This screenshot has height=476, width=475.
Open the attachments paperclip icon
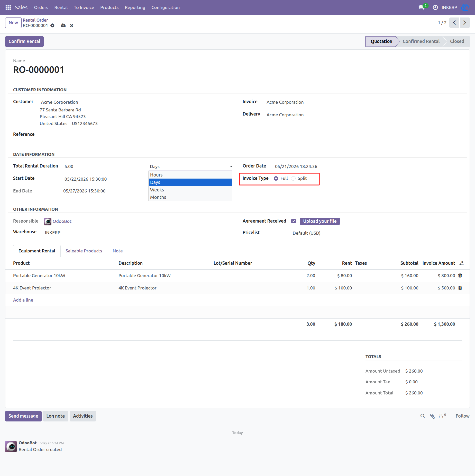(x=432, y=416)
